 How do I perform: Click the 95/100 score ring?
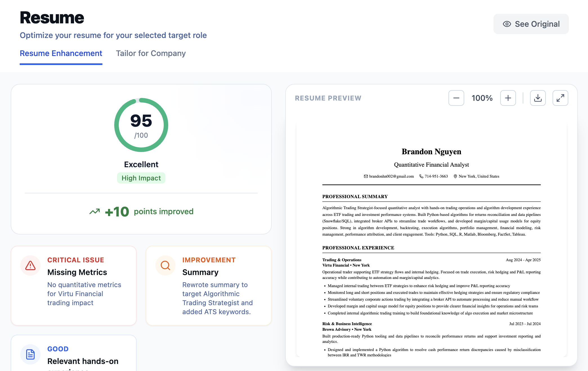(141, 125)
